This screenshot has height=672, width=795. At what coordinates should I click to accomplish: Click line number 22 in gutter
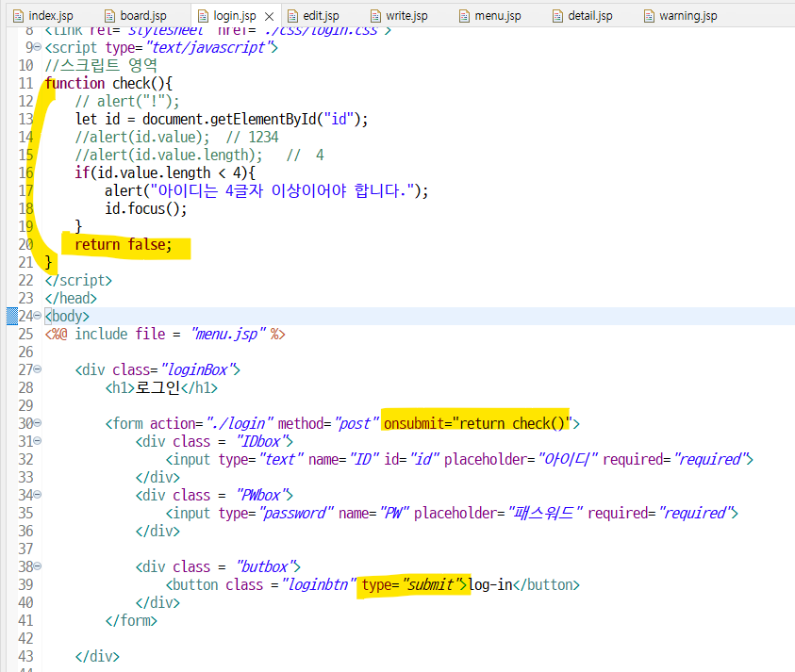click(x=25, y=280)
